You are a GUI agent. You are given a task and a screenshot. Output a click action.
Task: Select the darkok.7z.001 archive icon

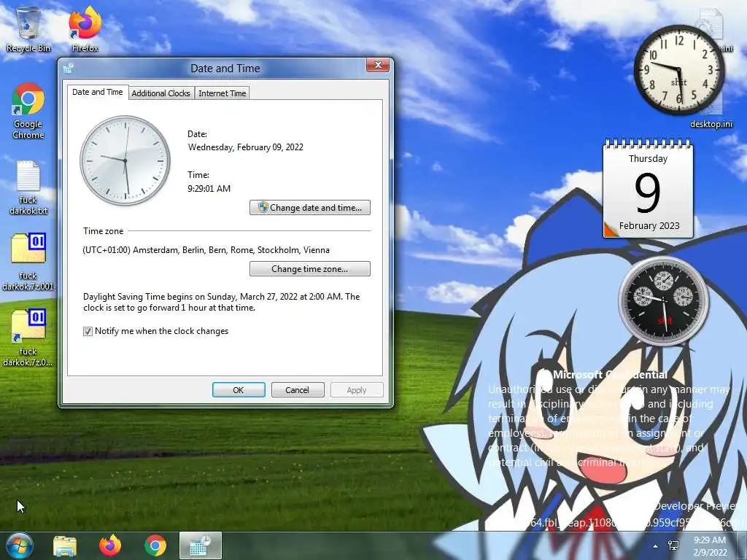point(28,262)
